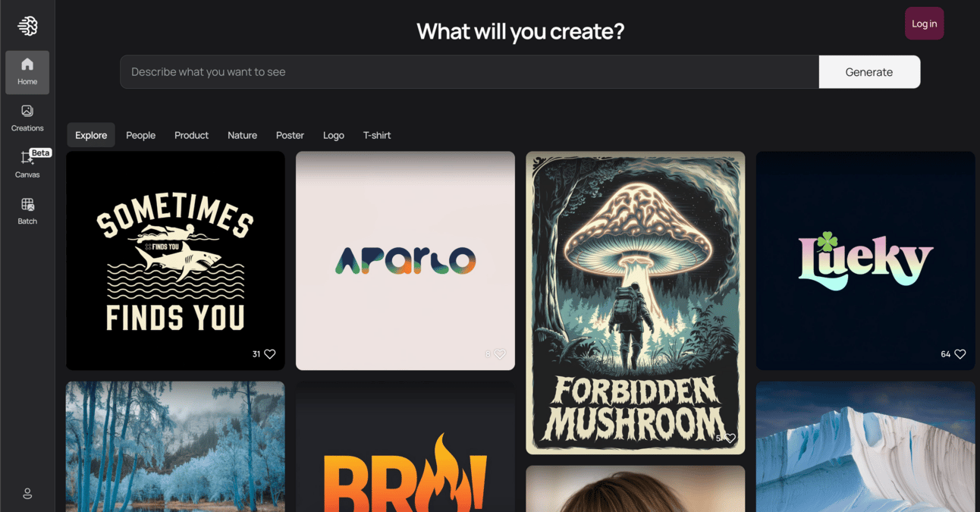Image resolution: width=980 pixels, height=512 pixels.
Task: Click the Log in button
Action: 924,24
